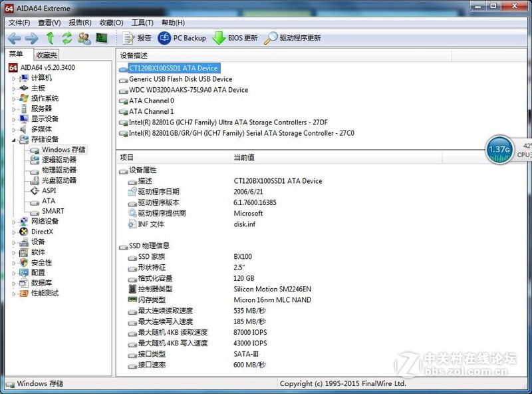Click BIOS 更新 toolbar button
This screenshot has height=394, width=532.
(235, 38)
